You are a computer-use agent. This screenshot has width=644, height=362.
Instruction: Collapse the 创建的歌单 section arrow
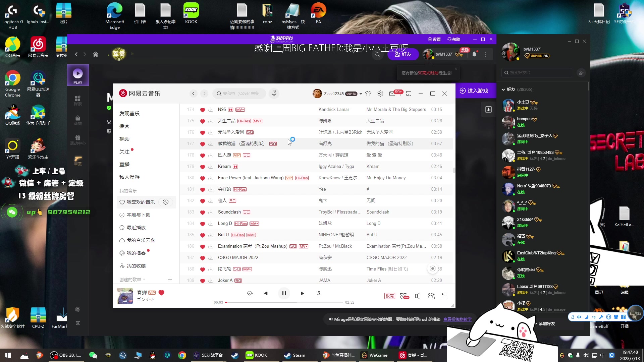tap(144, 280)
